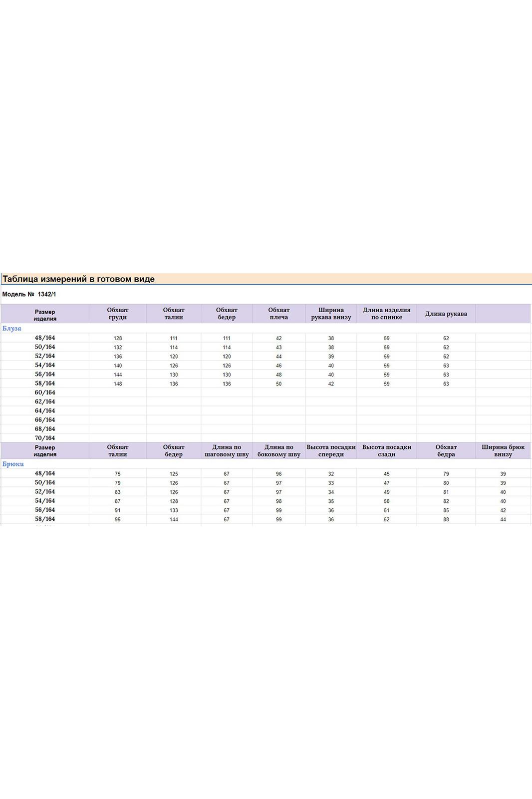Click size row '70/164'
Screen dimensions: 532x799
pyautogui.click(x=45, y=438)
